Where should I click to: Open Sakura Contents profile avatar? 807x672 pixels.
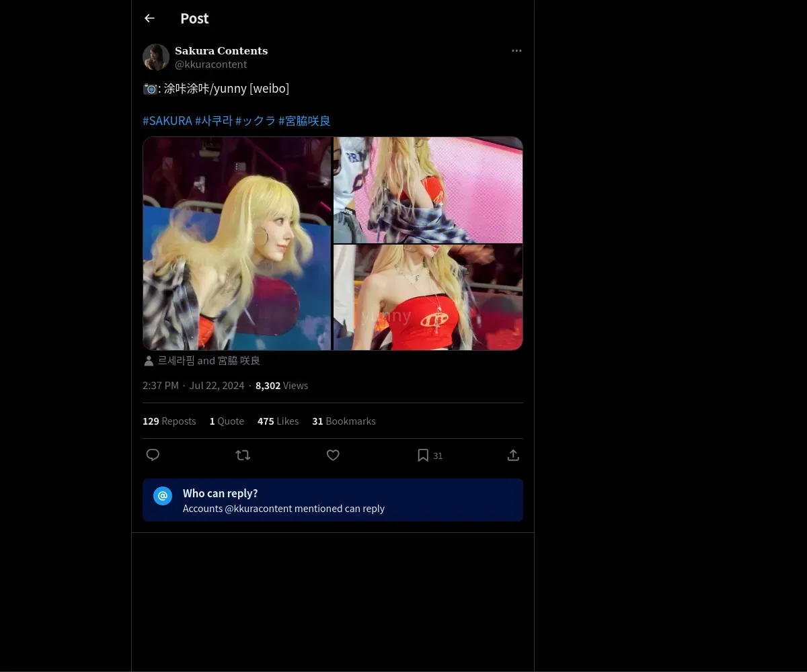pyautogui.click(x=156, y=57)
